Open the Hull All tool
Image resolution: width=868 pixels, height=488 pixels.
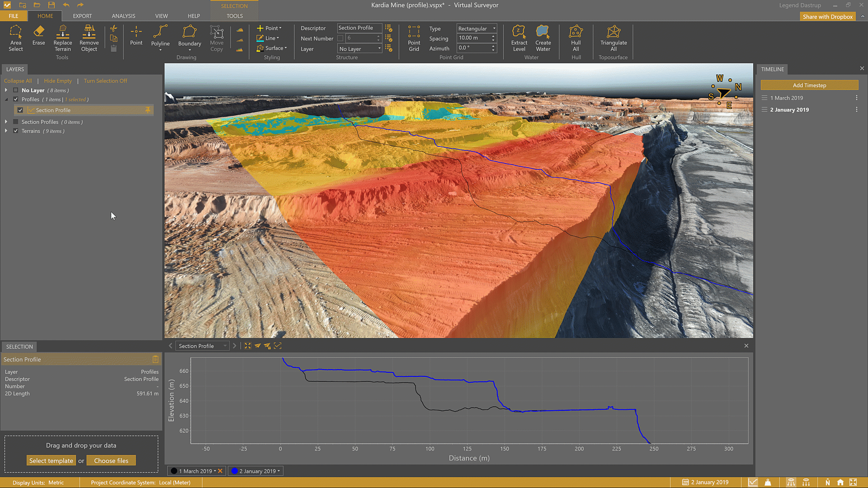point(576,38)
